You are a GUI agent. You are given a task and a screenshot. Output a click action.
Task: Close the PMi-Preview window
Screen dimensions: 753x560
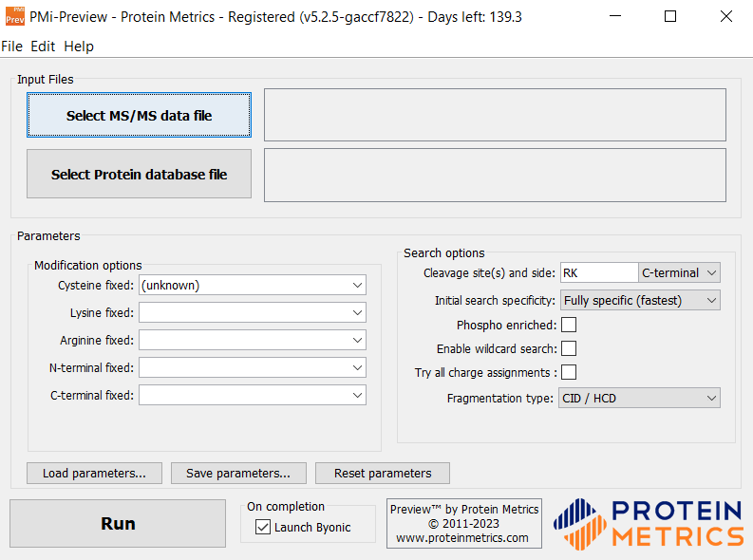tap(726, 16)
